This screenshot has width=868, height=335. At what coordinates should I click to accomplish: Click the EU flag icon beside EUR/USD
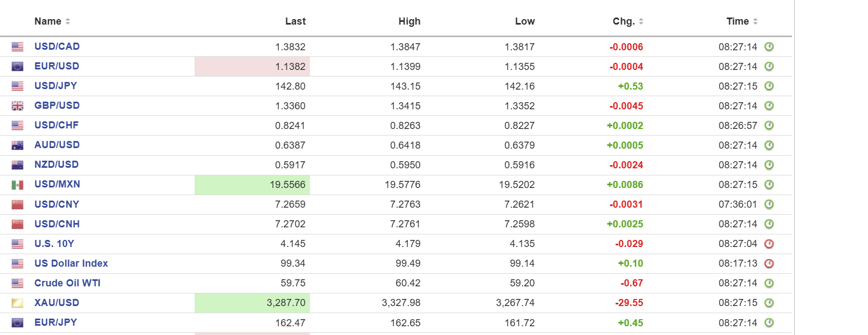17,67
